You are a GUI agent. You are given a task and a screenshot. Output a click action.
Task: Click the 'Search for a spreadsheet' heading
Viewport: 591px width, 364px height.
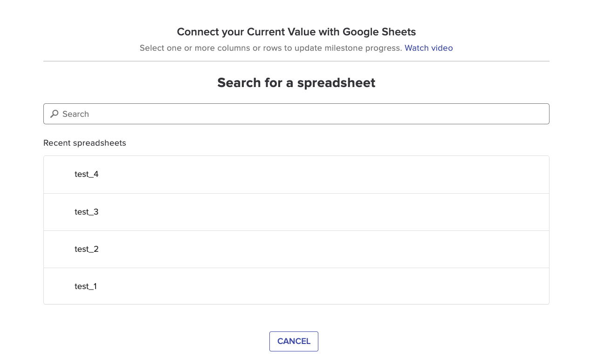click(296, 83)
